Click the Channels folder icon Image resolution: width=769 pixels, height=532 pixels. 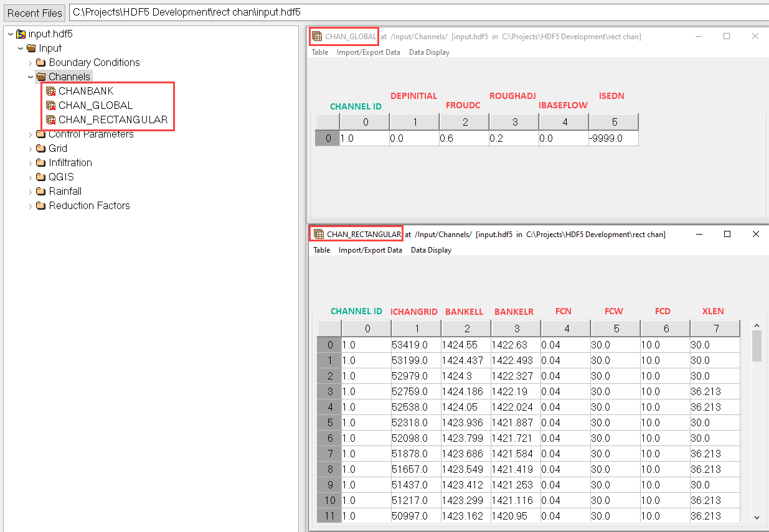point(41,77)
